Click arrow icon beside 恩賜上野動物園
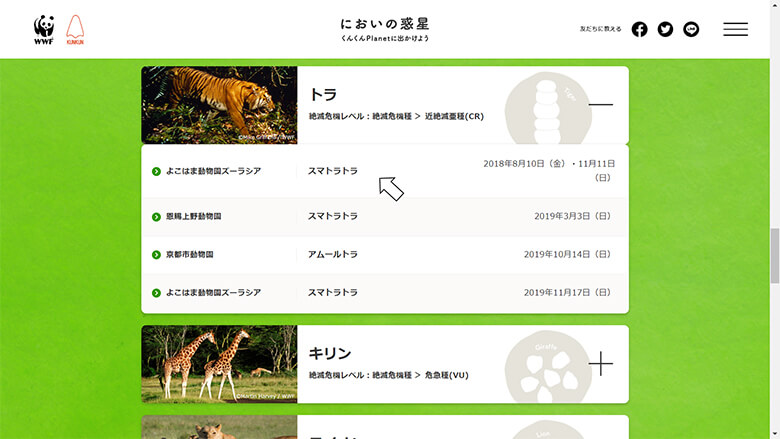Viewport: 780px width, 439px height. coord(156,217)
